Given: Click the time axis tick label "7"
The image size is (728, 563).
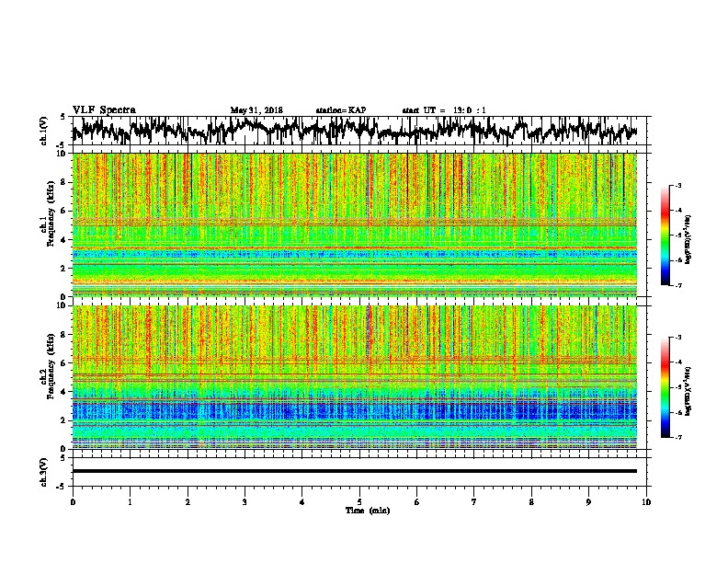Looking at the screenshot, I should (x=474, y=502).
